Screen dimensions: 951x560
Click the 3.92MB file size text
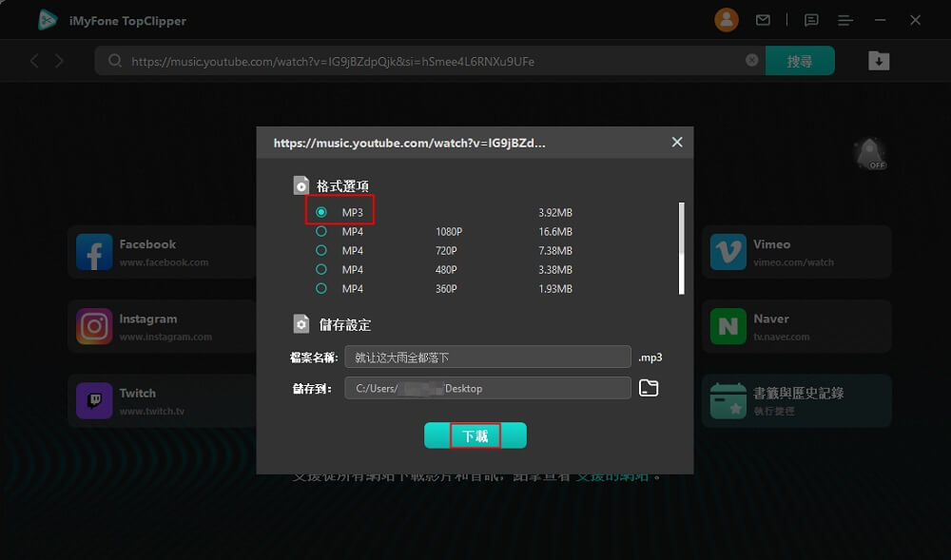tap(555, 213)
